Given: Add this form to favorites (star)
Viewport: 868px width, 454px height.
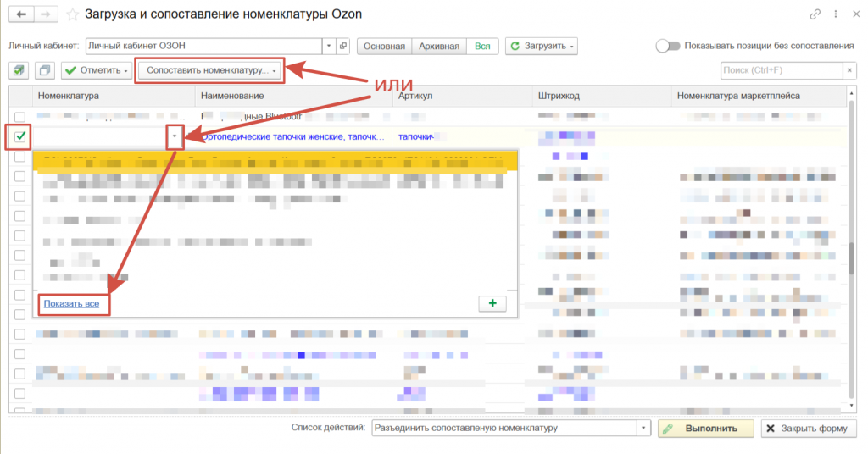Looking at the screenshot, I should click(x=74, y=14).
